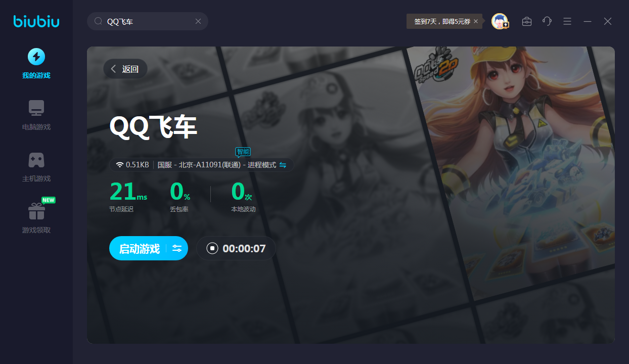Click the 00:00:07 acceleration timer
The width and height of the screenshot is (629, 364).
[x=244, y=249]
